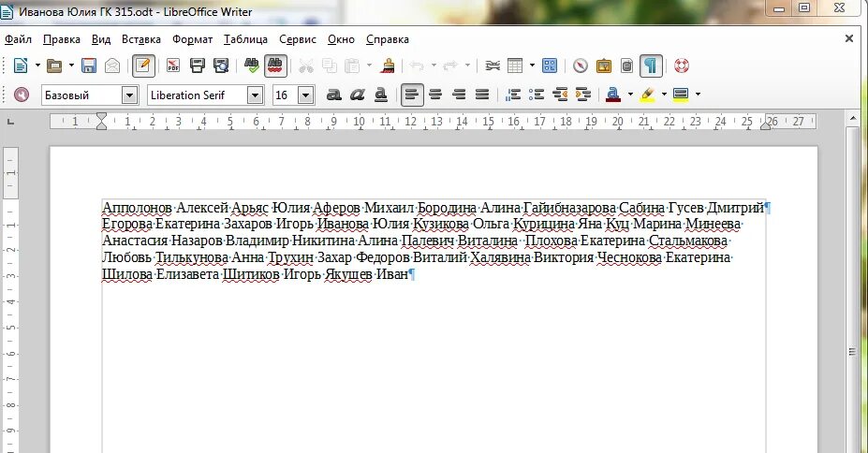Expand the Table insert dropdown arrow
The width and height of the screenshot is (868, 453).
[x=532, y=66]
